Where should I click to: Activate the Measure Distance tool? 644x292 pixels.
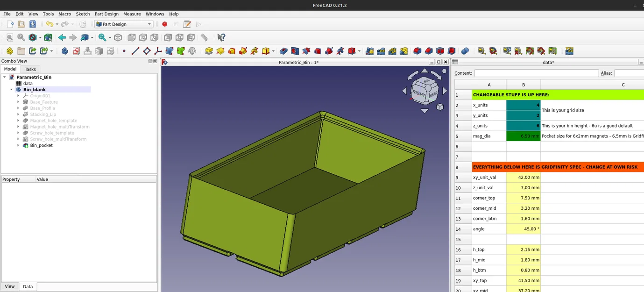(x=204, y=37)
